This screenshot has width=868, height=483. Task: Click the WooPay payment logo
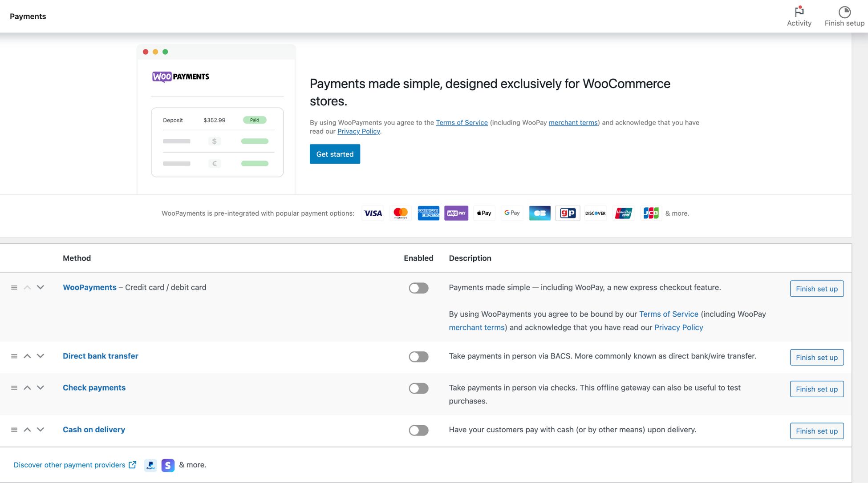tap(456, 213)
